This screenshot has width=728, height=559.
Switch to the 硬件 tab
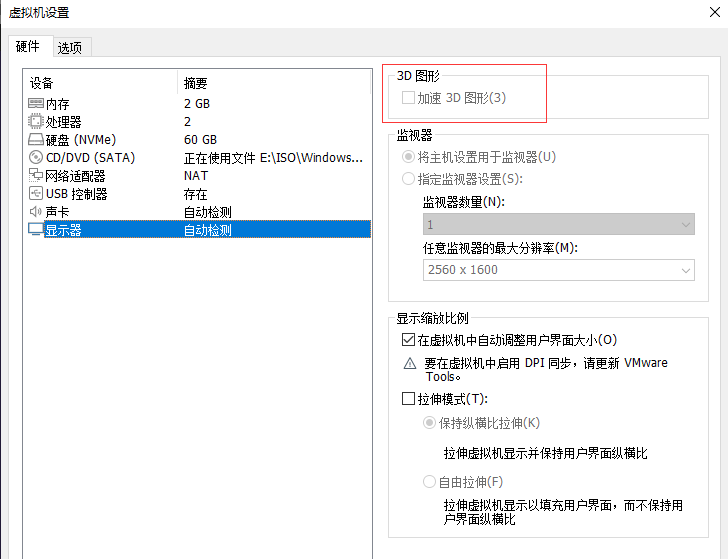click(28, 46)
